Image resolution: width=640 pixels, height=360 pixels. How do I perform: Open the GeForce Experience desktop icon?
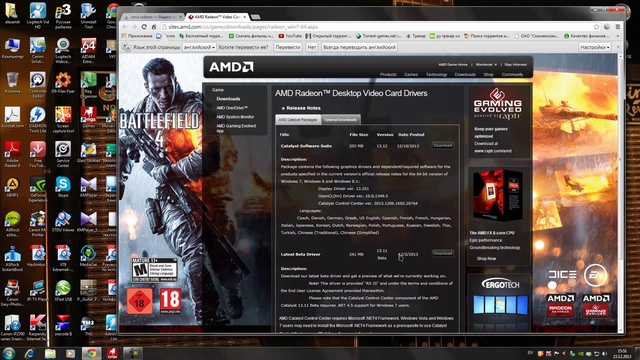tap(38, 189)
